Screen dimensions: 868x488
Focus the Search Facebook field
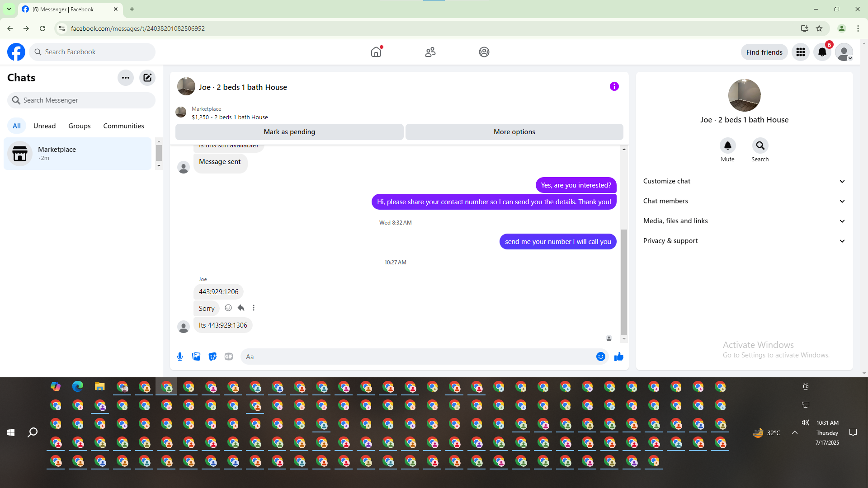[92, 52]
